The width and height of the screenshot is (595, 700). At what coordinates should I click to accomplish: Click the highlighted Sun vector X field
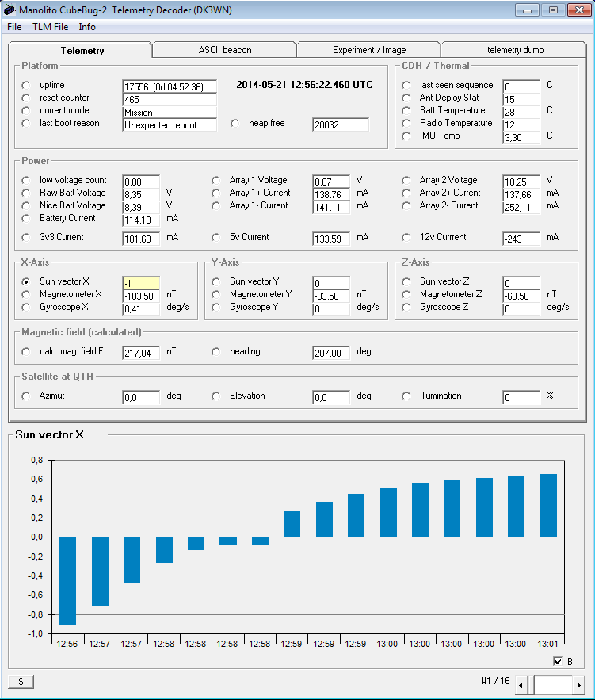pyautogui.click(x=141, y=283)
